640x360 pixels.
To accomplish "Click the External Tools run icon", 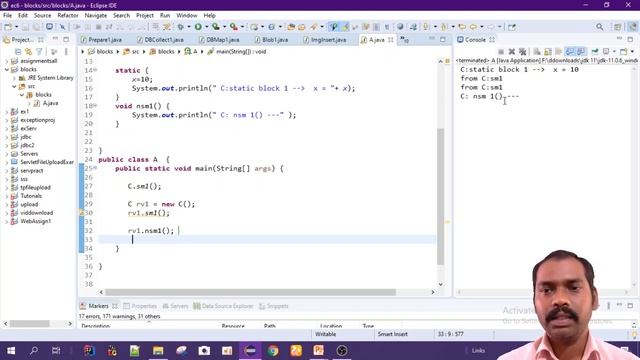I will [x=233, y=27].
